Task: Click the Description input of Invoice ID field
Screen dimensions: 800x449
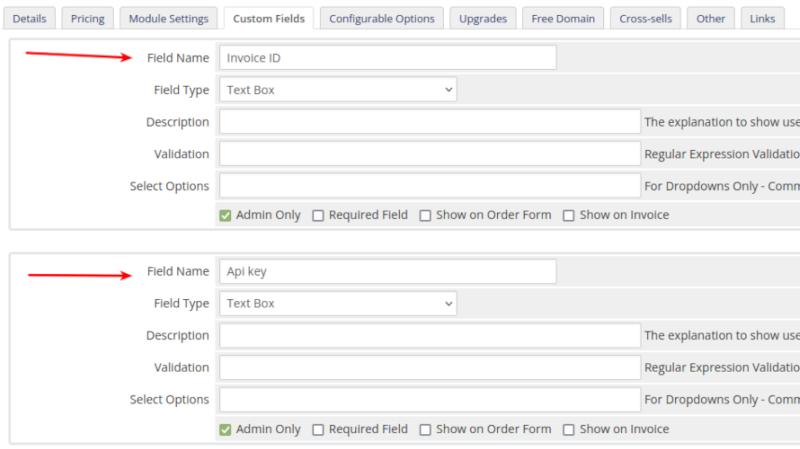Action: click(429, 122)
